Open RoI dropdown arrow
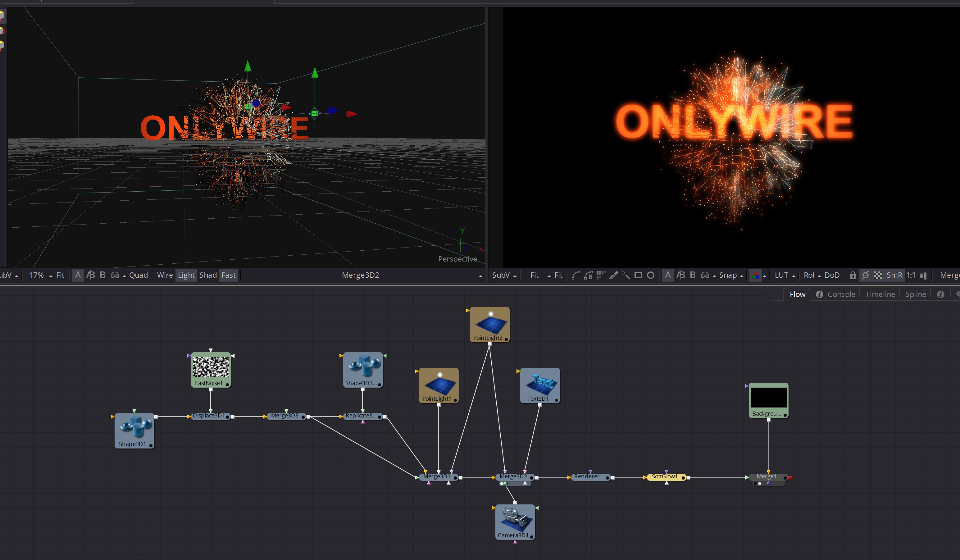The image size is (960, 560). 819,276
